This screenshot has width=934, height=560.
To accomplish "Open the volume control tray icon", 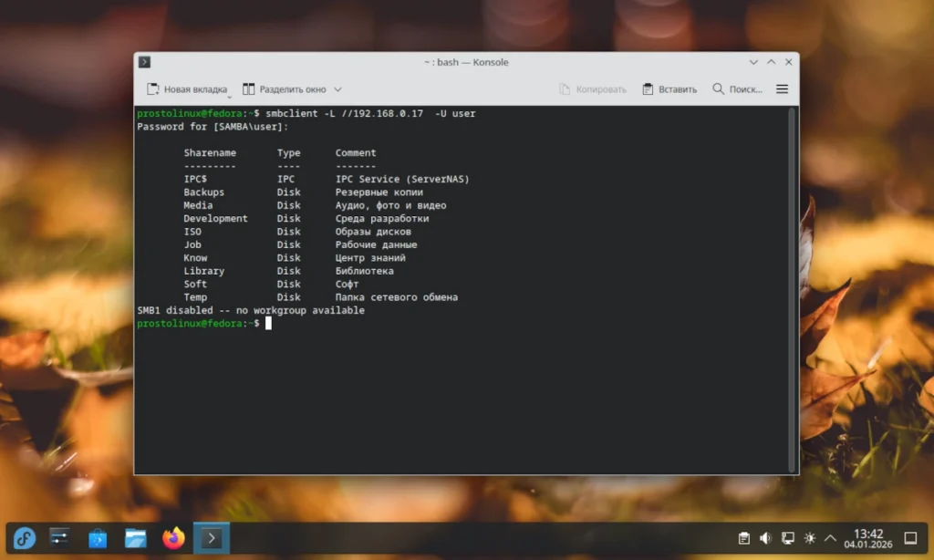I will point(765,538).
